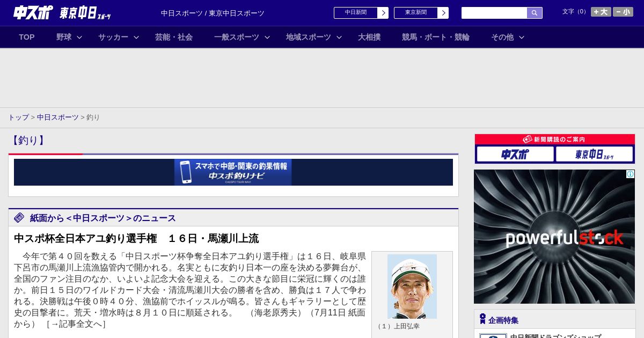
Task: Open 東京新聞 site button
Action: click(416, 13)
